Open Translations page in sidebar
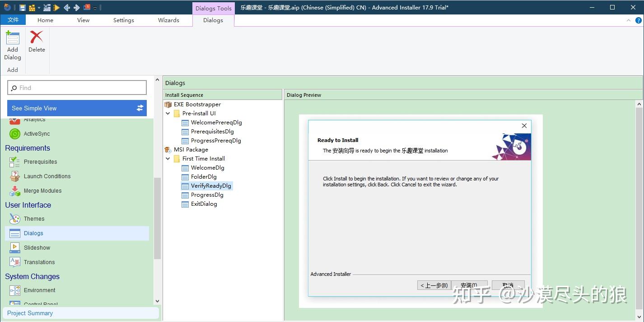The image size is (644, 322). [39, 262]
